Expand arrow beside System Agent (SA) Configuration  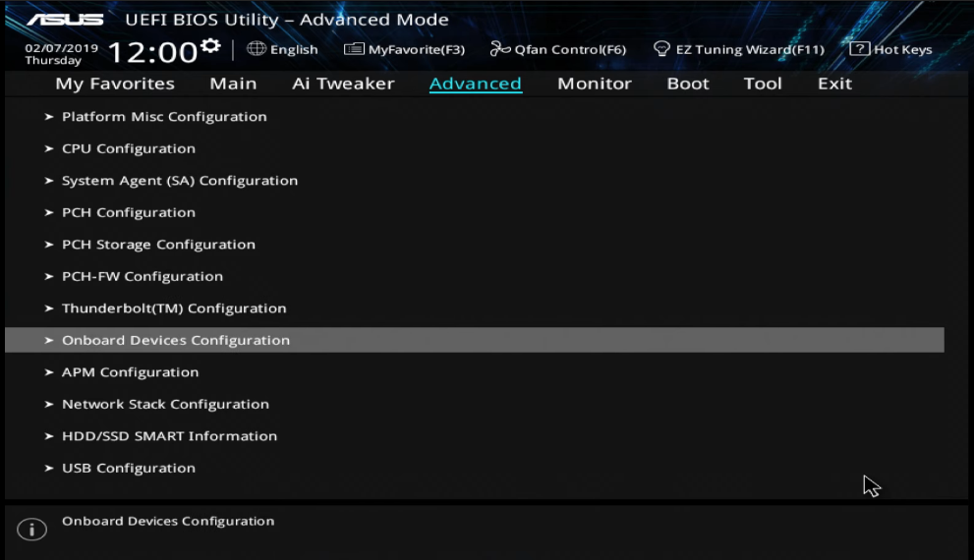click(49, 181)
